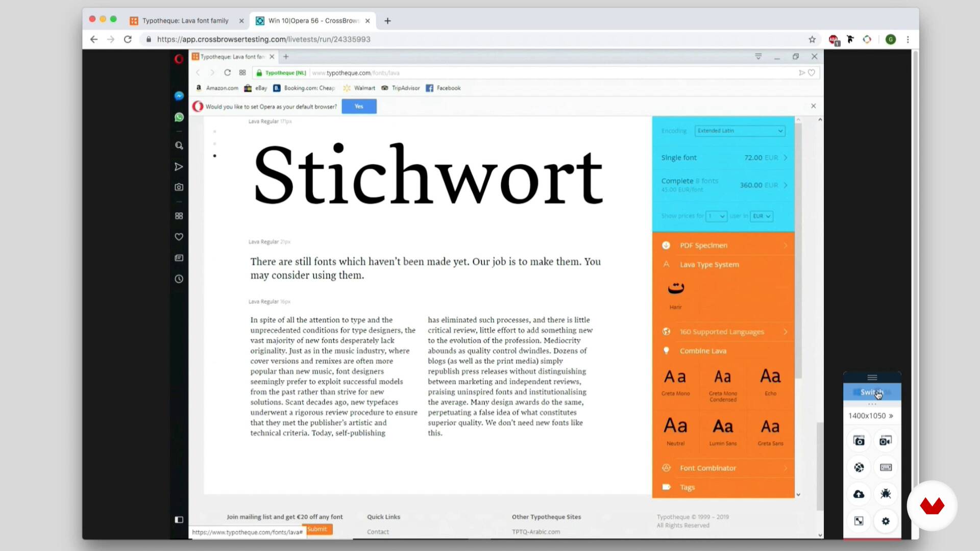980x551 pixels.
Task: Open Booking.com bookmark
Action: point(304,88)
